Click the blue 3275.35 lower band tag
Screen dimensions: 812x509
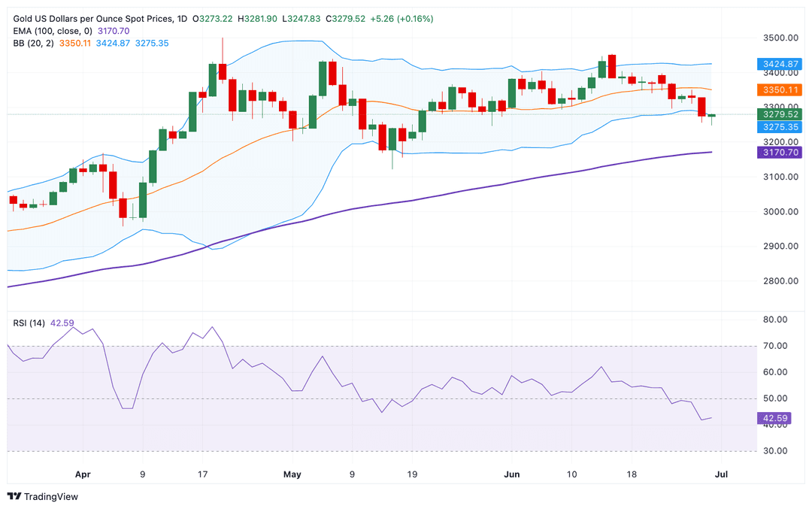point(780,127)
